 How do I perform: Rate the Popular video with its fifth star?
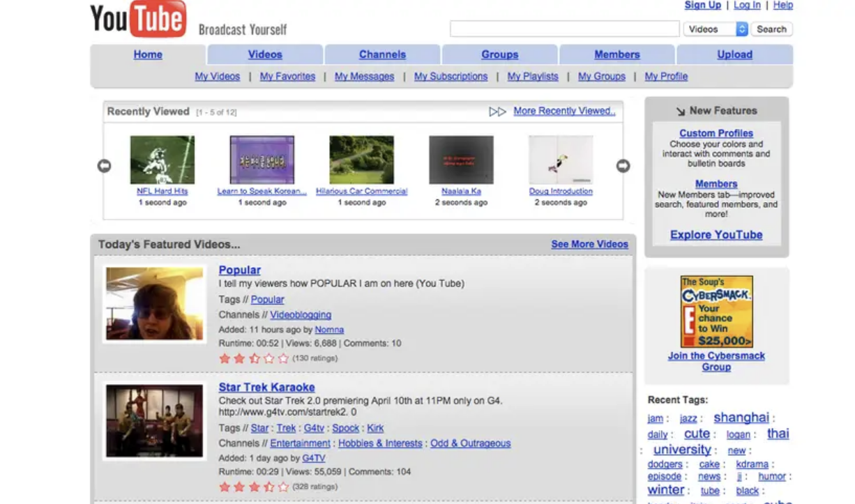[x=283, y=358]
